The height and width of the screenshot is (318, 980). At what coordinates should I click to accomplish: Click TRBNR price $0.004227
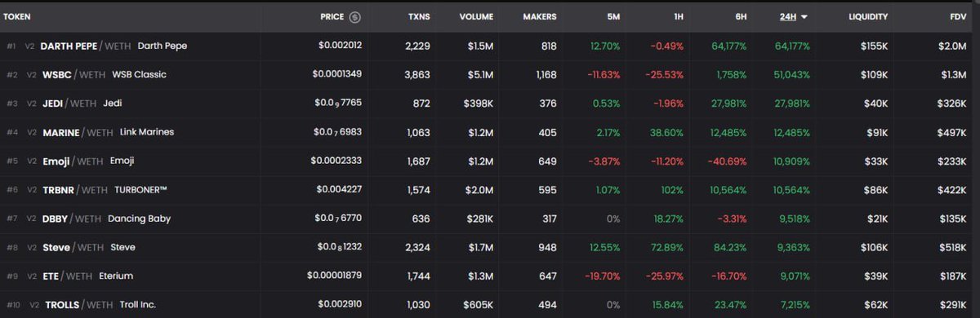tap(340, 190)
